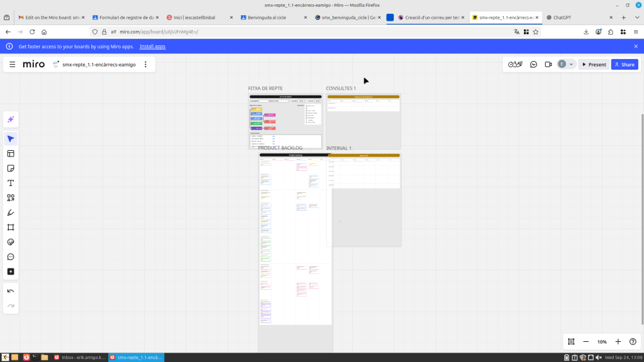644x362 pixels.
Task: Click the Install apps link
Action: click(x=152, y=47)
